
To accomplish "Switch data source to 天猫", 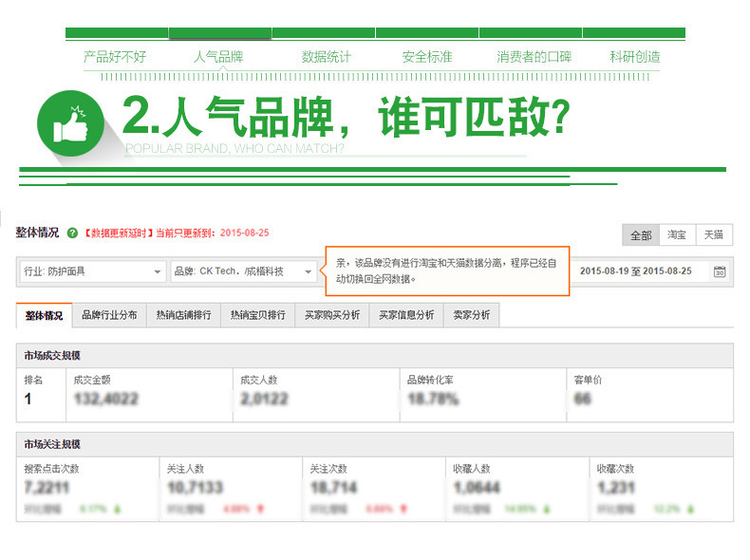I will pyautogui.click(x=714, y=234).
